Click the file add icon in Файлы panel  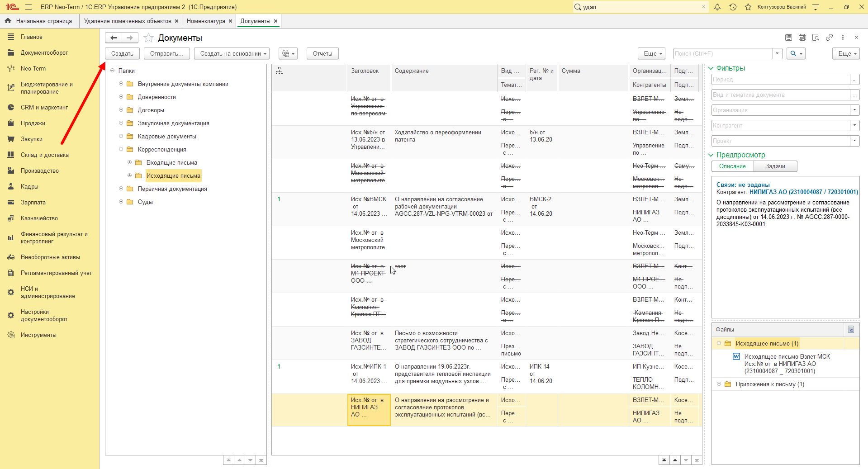(851, 329)
